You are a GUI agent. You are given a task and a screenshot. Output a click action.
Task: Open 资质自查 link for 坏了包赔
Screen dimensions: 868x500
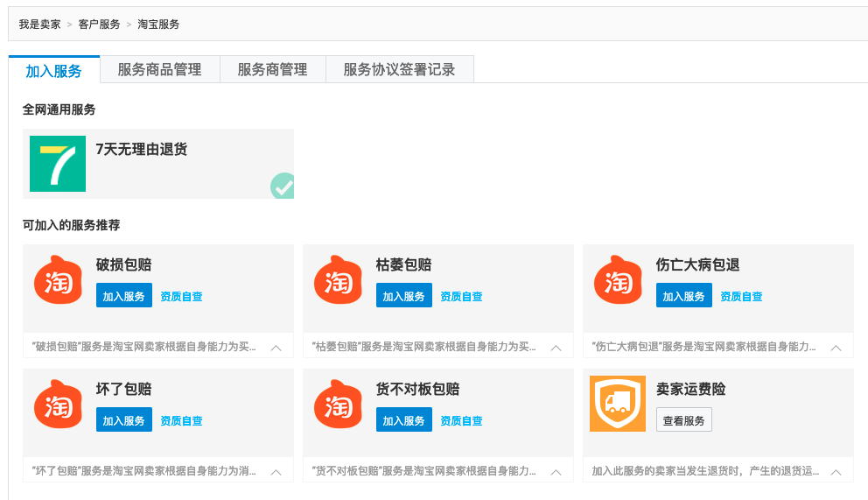(x=182, y=421)
